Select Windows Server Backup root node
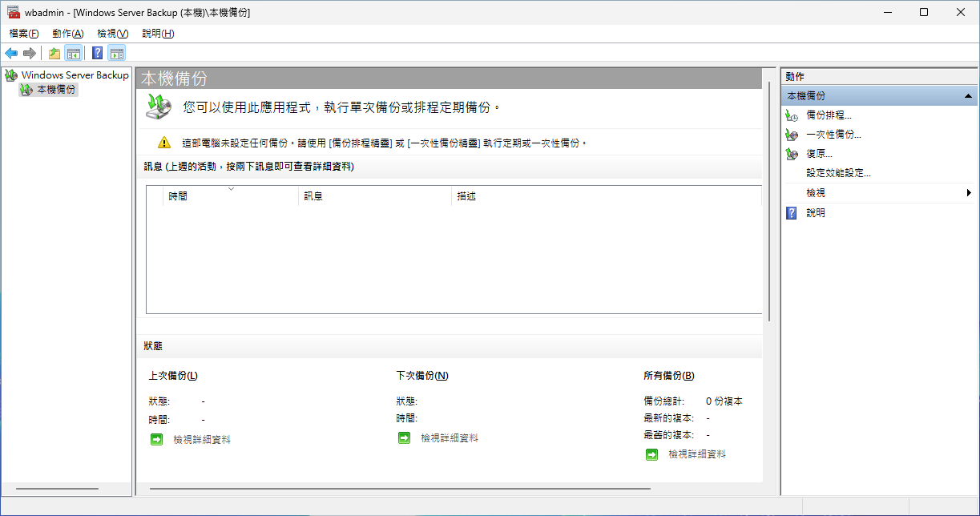980x516 pixels. coord(75,75)
